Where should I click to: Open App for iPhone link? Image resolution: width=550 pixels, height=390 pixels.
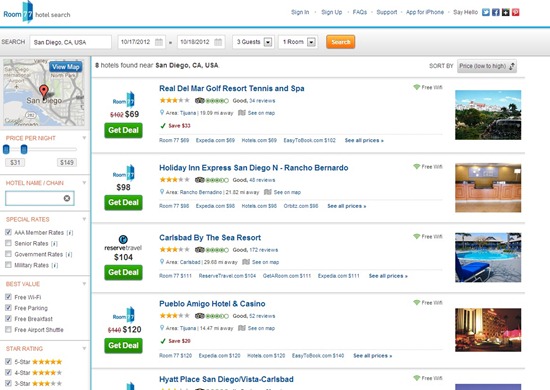tap(425, 12)
